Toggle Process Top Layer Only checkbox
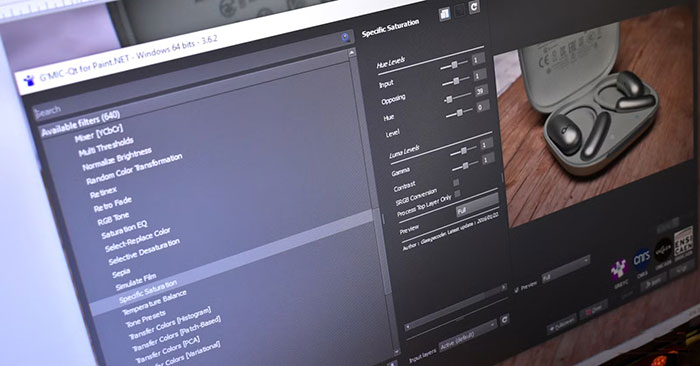The height and width of the screenshot is (366, 700). coord(457,194)
